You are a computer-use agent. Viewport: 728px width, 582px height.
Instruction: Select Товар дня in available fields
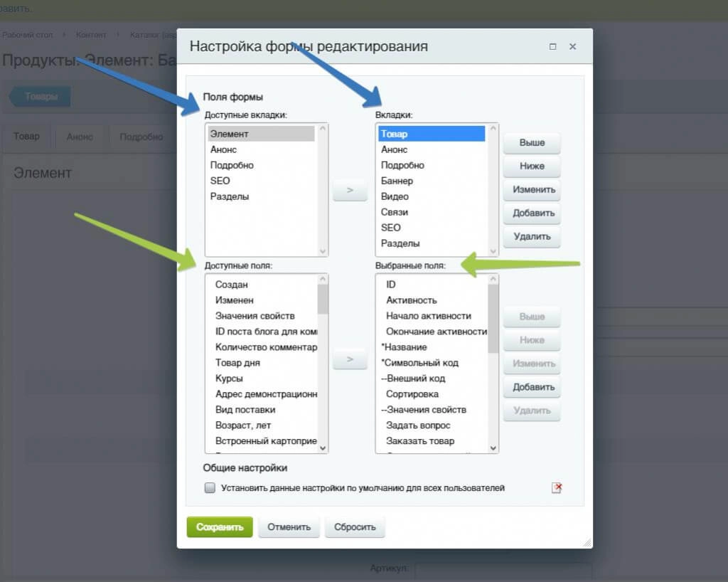[x=262, y=363]
